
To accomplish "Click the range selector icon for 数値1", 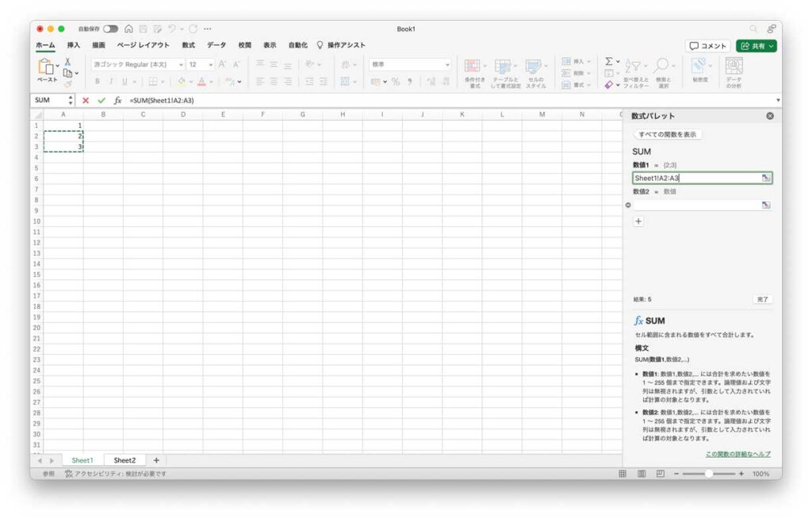I will [766, 179].
